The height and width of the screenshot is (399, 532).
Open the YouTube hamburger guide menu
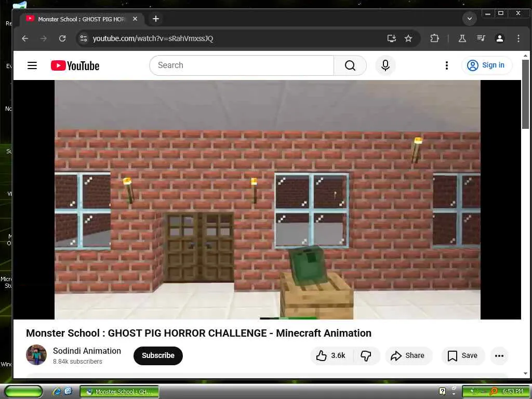pos(32,65)
